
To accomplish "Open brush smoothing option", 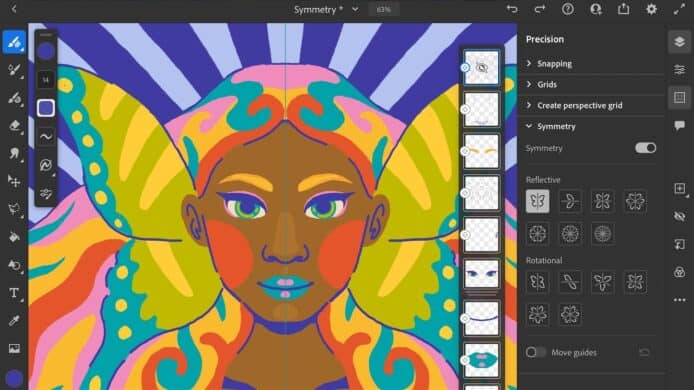I will coord(46,136).
